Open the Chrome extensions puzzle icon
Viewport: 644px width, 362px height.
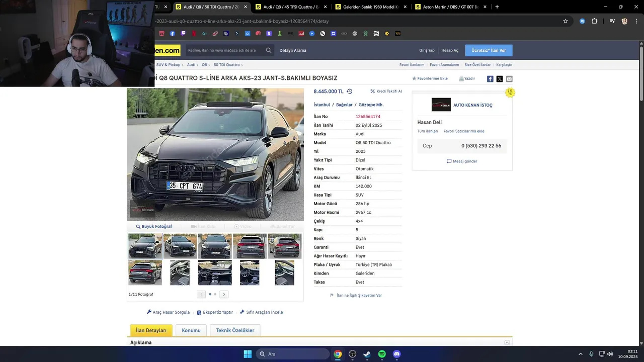[x=595, y=21]
